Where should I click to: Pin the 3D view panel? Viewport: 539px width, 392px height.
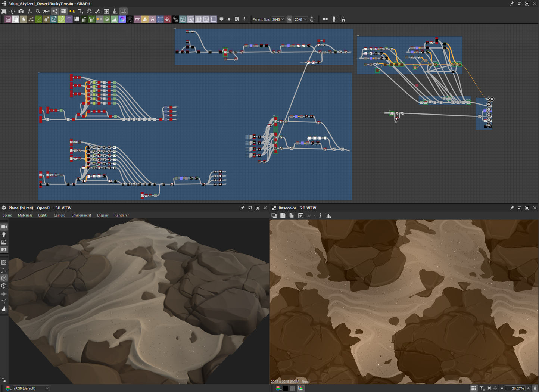pos(242,208)
